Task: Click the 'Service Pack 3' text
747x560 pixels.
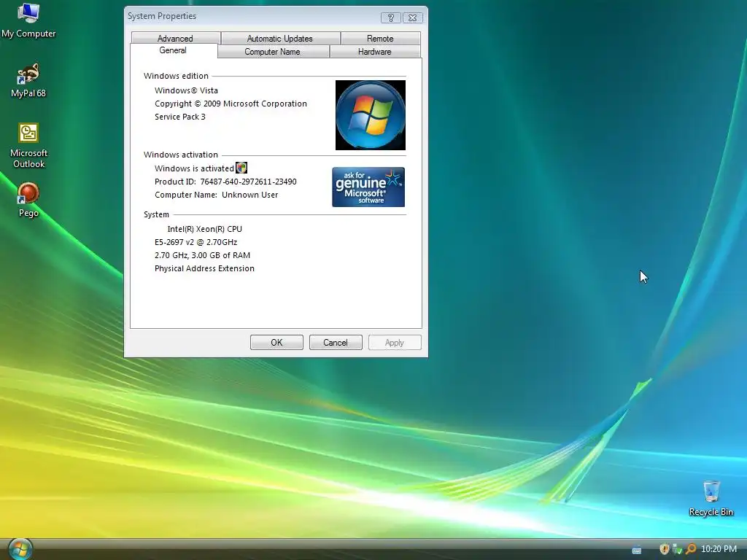Action: (180, 117)
